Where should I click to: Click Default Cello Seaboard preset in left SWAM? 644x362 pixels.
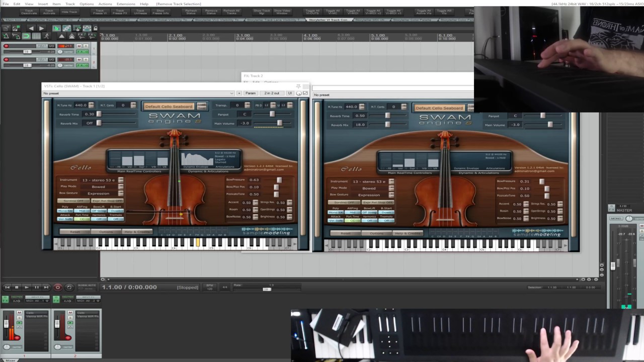click(x=169, y=106)
